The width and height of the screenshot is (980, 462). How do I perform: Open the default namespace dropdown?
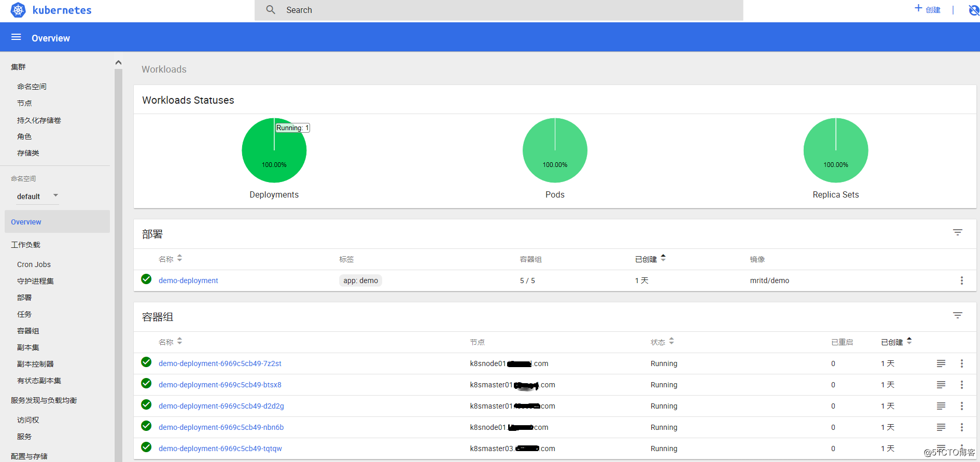38,196
